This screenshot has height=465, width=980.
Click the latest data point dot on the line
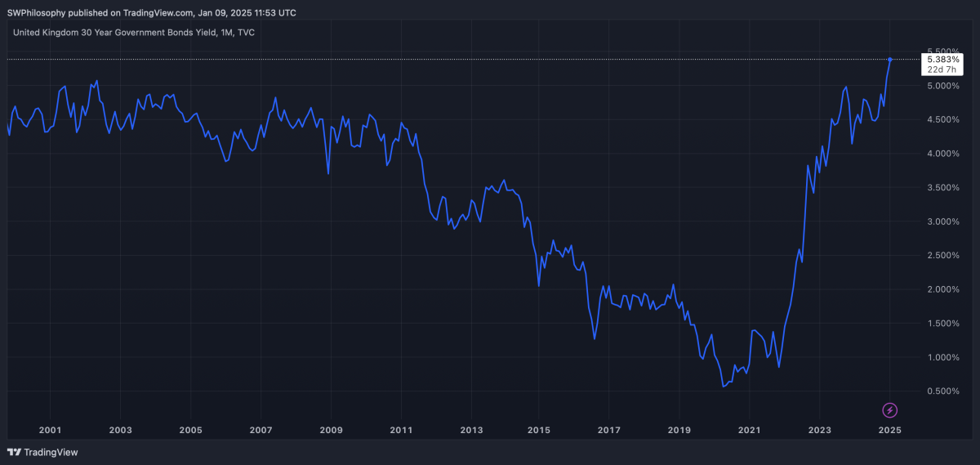(x=889, y=59)
